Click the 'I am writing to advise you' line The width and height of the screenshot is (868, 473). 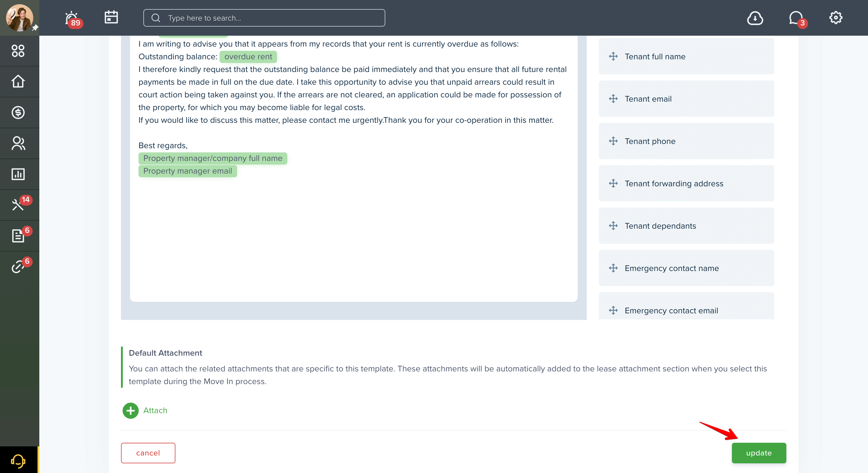pyautogui.click(x=328, y=44)
